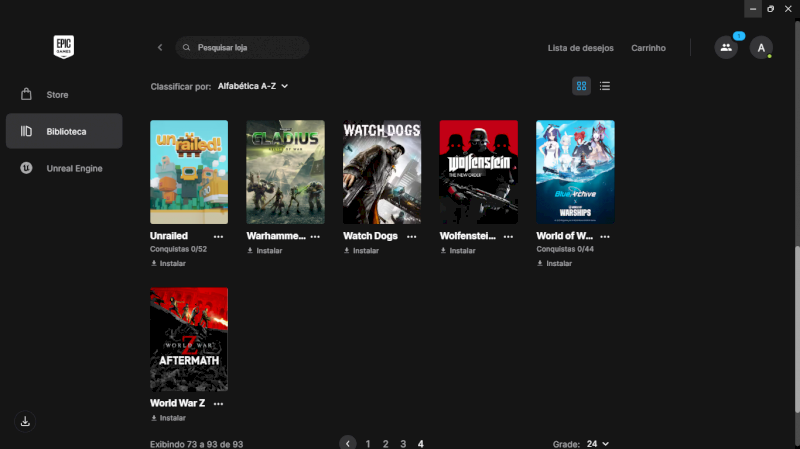The width and height of the screenshot is (800, 449).
Task: Open the Store section in sidebar
Action: pyautogui.click(x=57, y=95)
